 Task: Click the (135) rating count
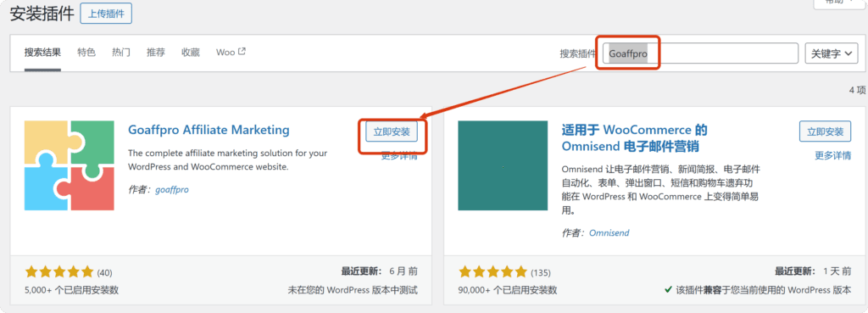point(540,272)
